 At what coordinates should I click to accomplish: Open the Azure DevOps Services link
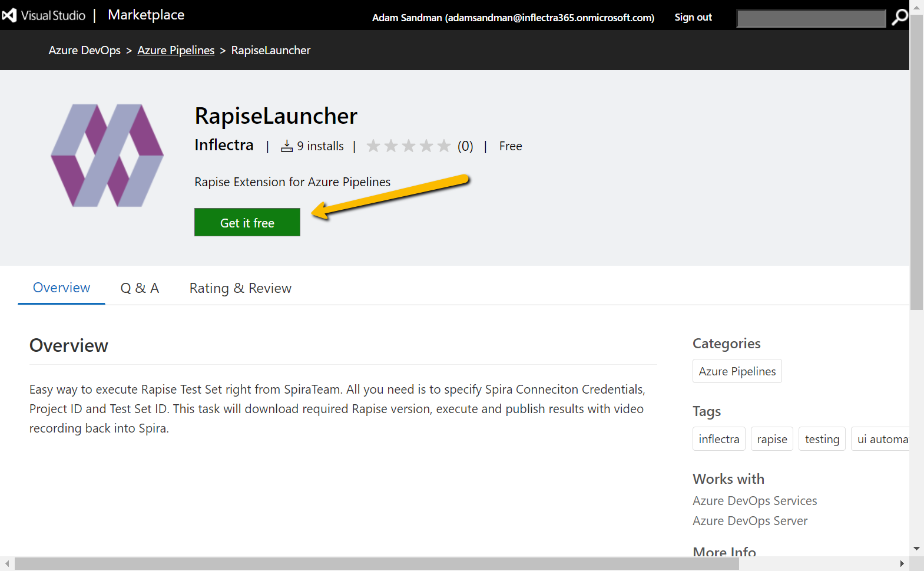755,501
